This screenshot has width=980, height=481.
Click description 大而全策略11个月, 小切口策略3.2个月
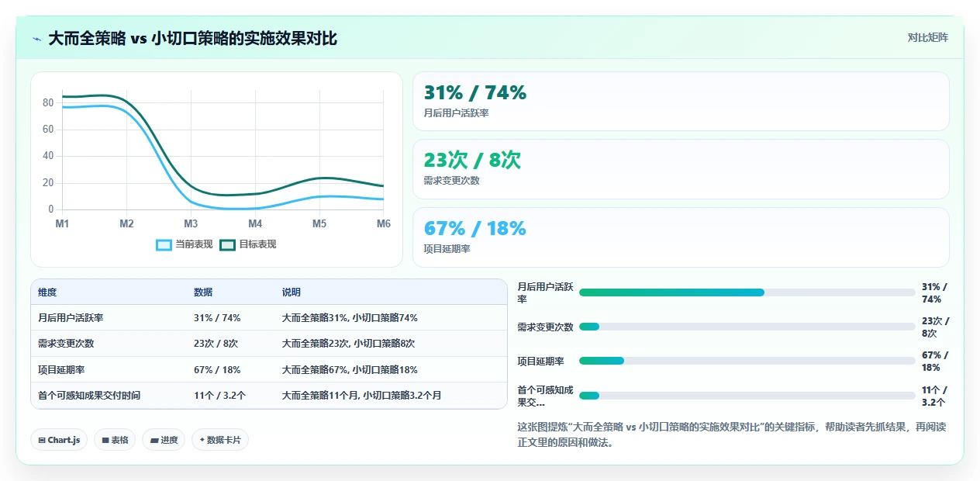[x=362, y=396]
